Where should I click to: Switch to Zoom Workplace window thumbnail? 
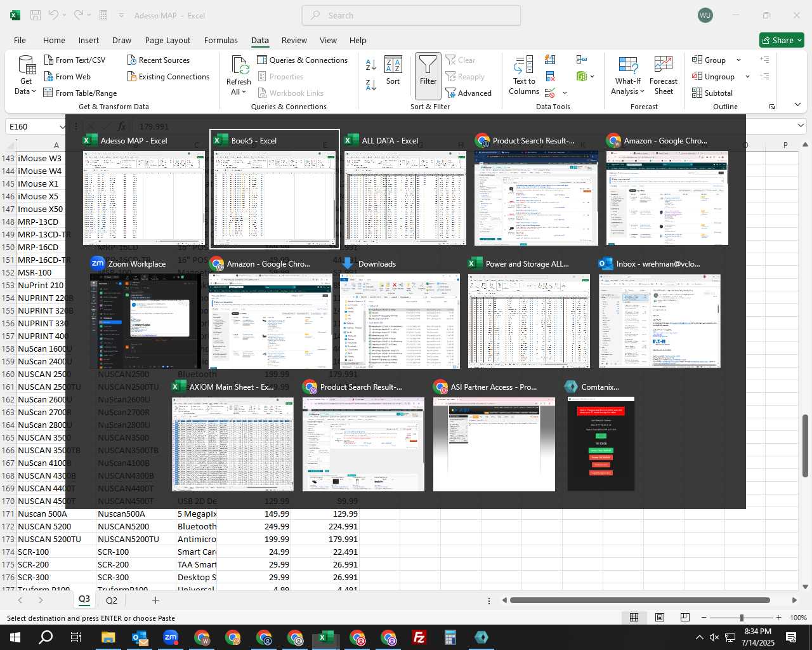145,312
